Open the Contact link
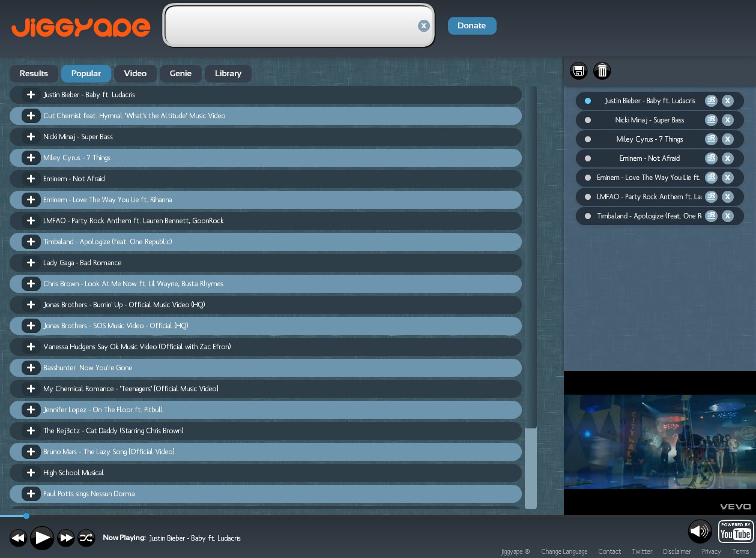Viewport: 756px width, 558px height. [609, 551]
